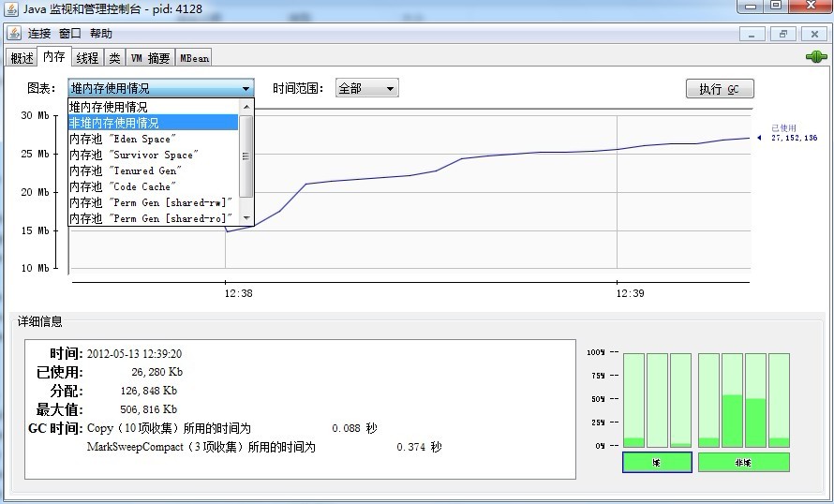
Task: Collapse the 图表 combo box
Action: [x=161, y=88]
